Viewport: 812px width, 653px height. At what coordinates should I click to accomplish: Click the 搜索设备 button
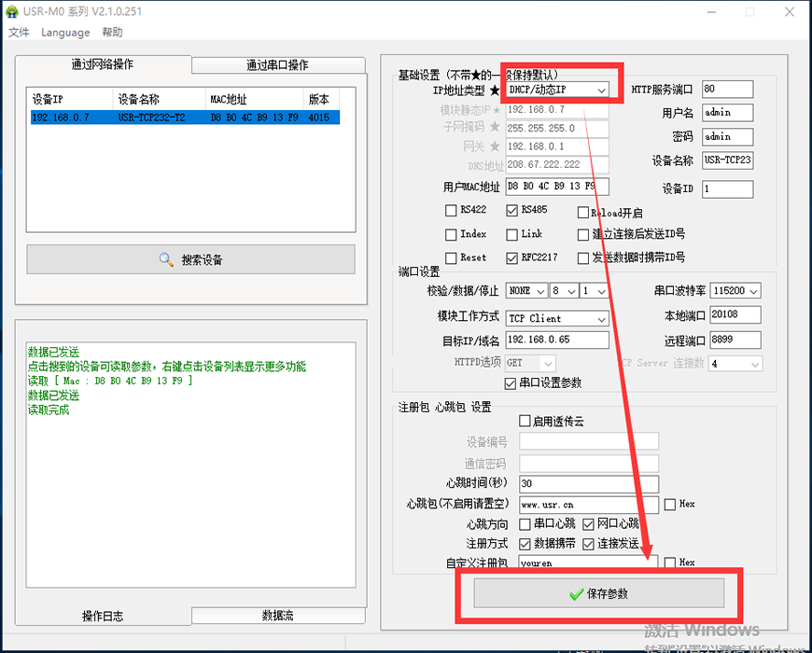click(190, 259)
